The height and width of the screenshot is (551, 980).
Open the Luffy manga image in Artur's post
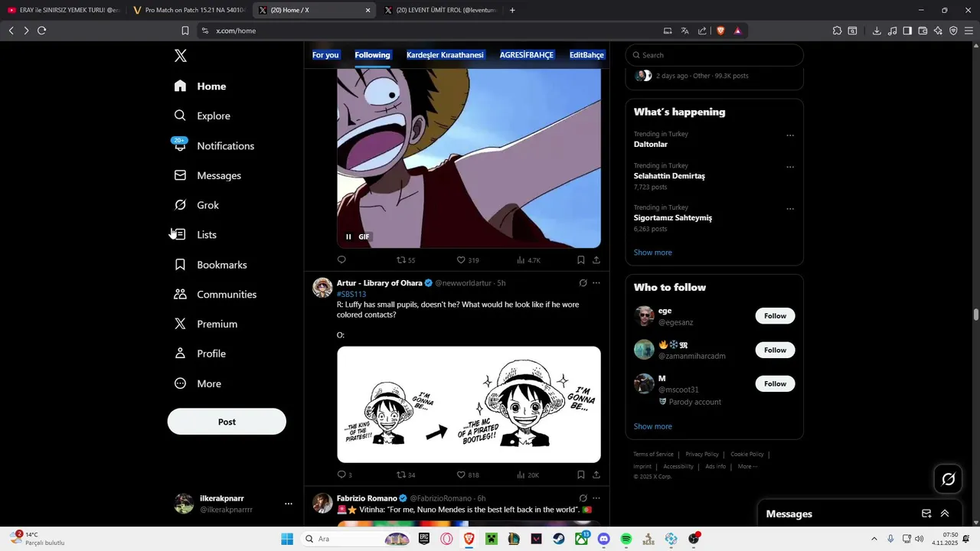[x=469, y=404]
